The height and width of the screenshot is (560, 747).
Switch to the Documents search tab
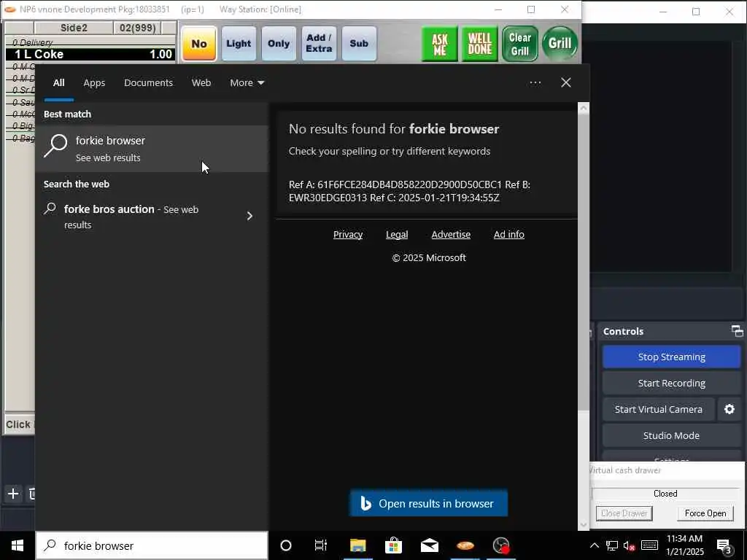click(x=148, y=83)
